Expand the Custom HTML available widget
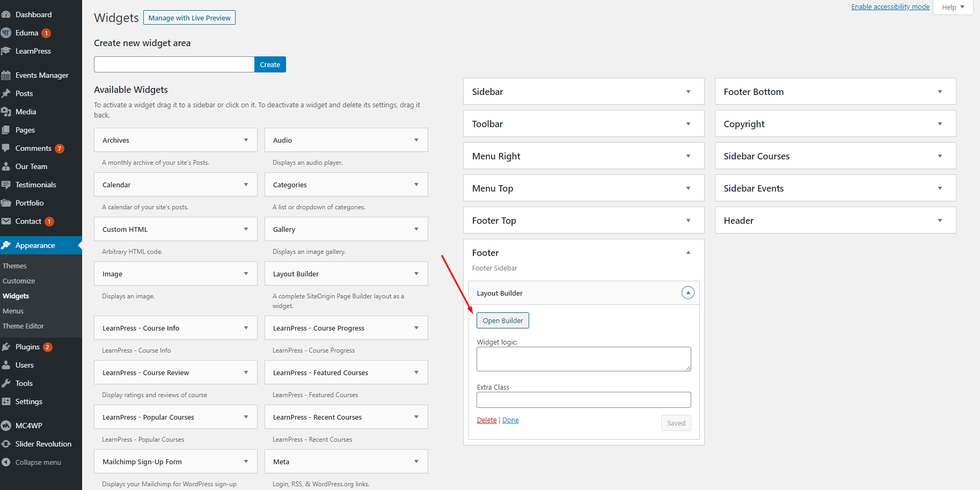Screen dimensions: 980x490 point(246,229)
